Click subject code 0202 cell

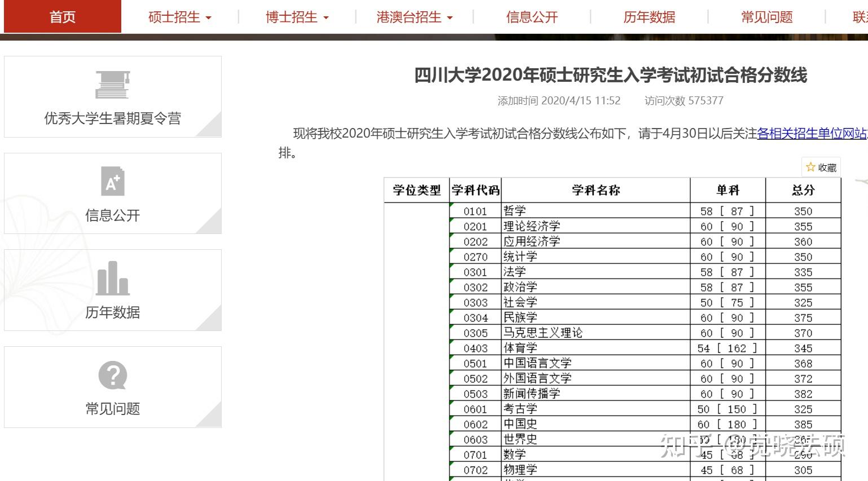coord(475,241)
